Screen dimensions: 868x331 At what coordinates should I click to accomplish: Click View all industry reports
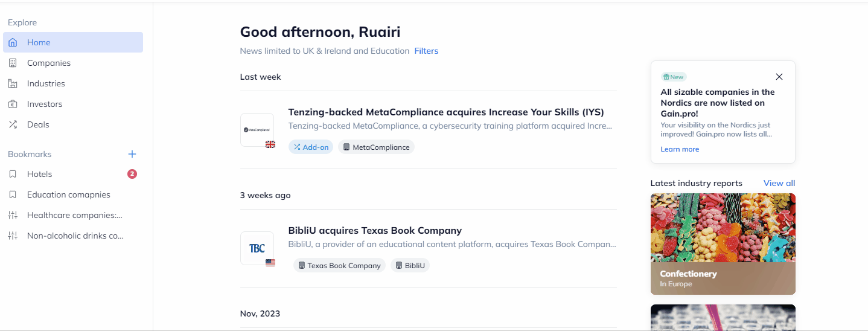coord(779,183)
